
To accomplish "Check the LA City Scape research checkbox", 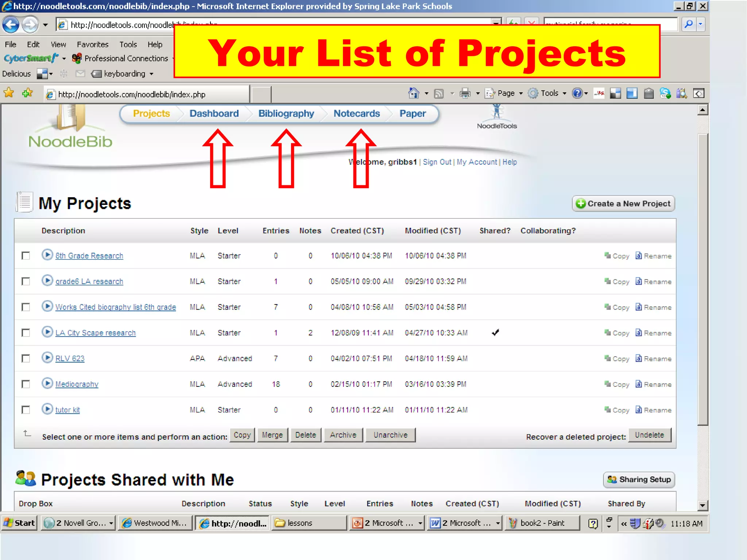I will 26,333.
